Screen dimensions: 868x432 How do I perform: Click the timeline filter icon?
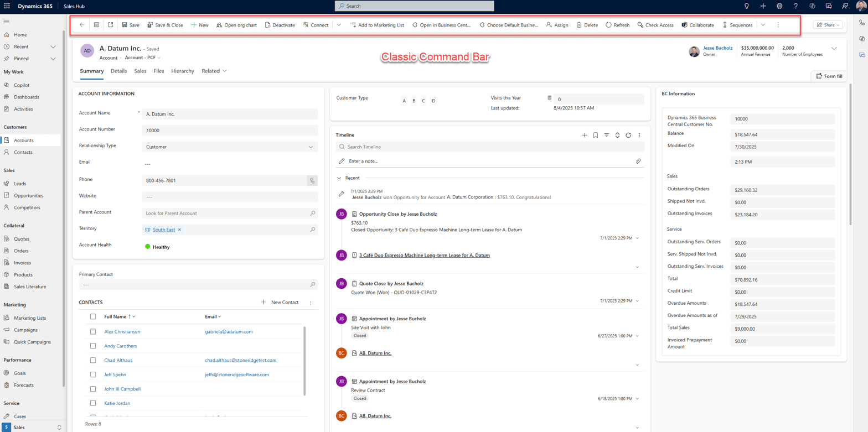(607, 135)
